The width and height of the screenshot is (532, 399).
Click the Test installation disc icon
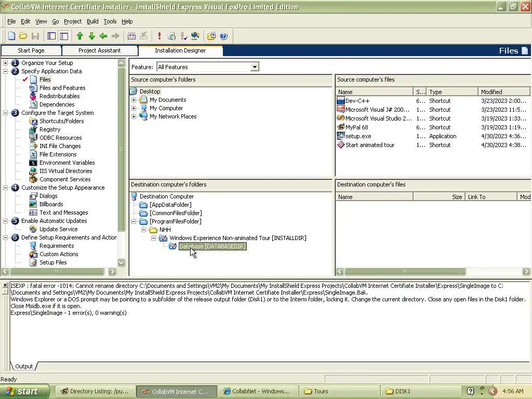point(171,36)
